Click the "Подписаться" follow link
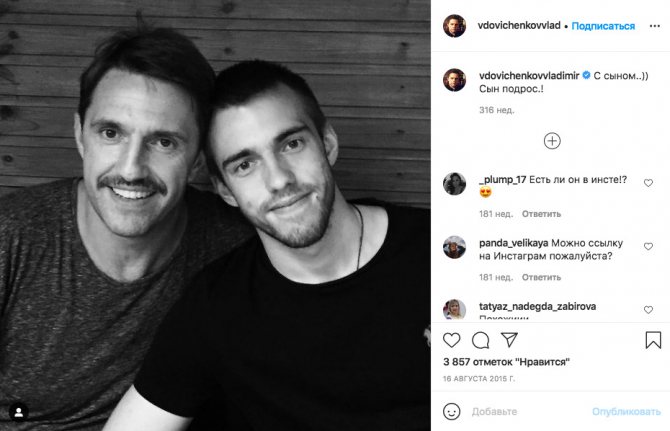This screenshot has height=431, width=670. 607,26
